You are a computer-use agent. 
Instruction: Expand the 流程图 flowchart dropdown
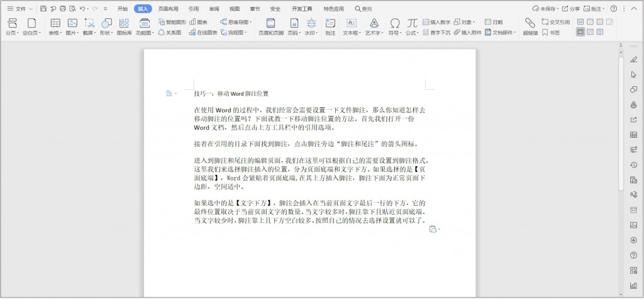(x=234, y=33)
